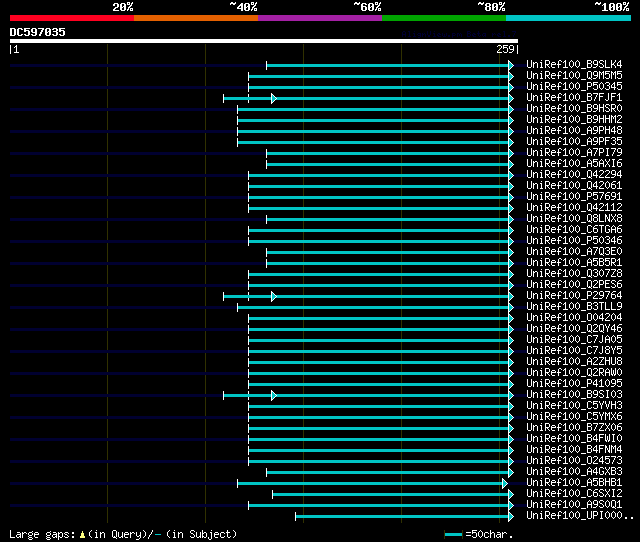This screenshot has width=640, height=542.
Task: Open UniRef100_A5BHB1 label
Action: [x=574, y=483]
